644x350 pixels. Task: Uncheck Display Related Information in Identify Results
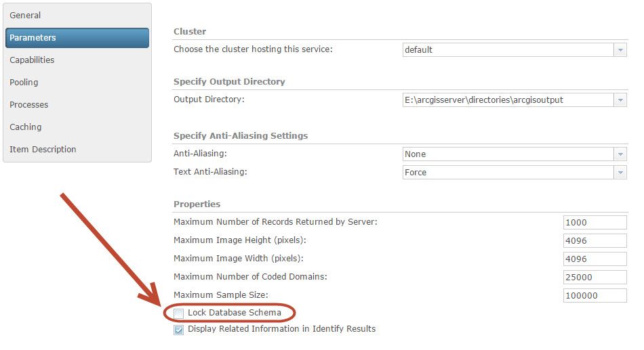coord(179,330)
